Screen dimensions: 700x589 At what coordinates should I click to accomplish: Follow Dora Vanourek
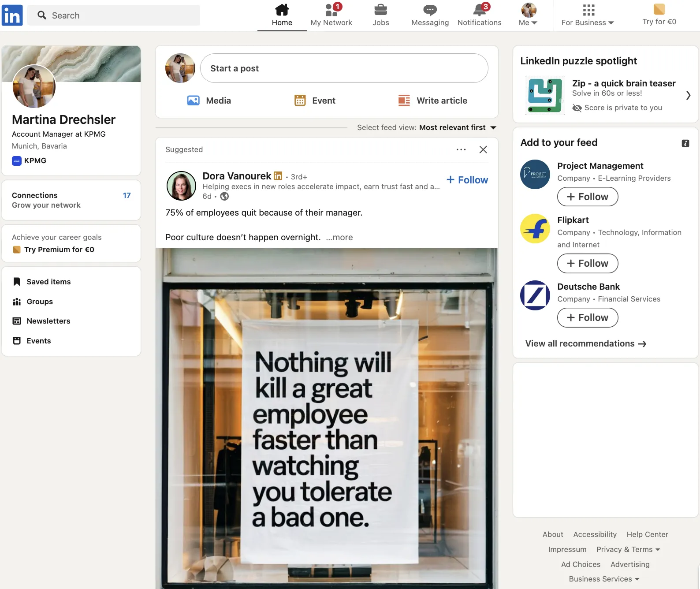click(x=467, y=180)
